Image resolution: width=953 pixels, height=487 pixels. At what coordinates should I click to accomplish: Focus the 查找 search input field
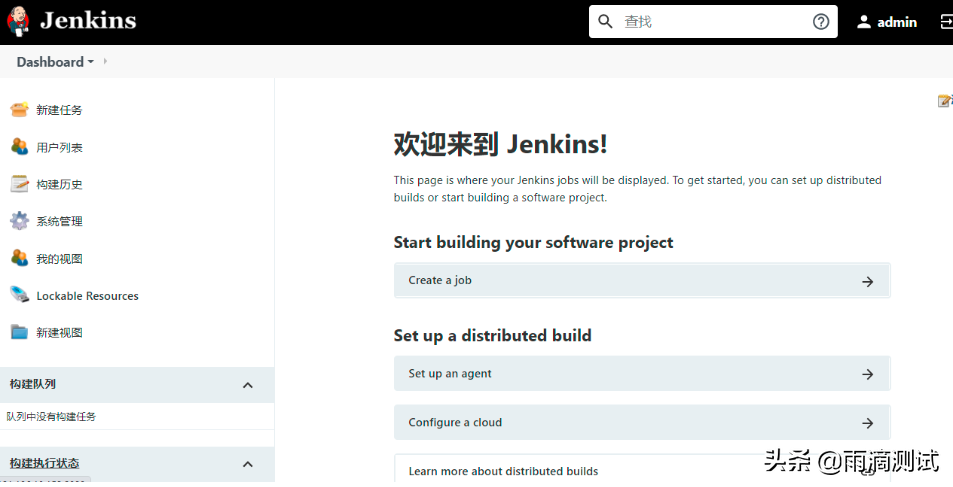[713, 22]
